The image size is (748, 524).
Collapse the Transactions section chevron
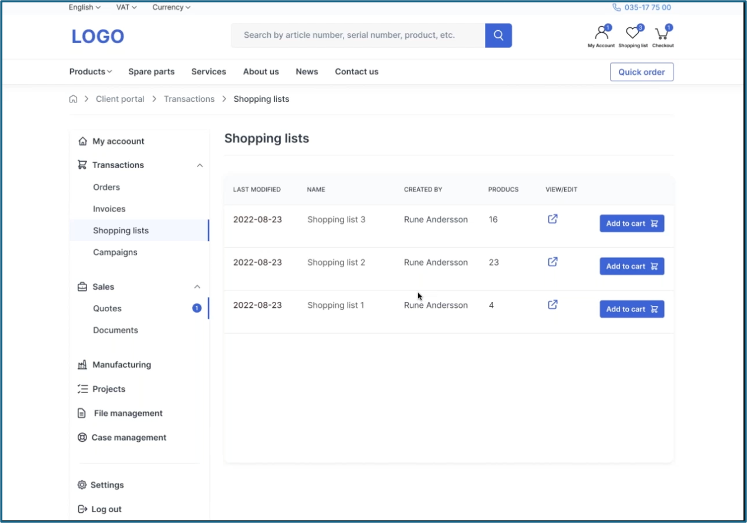[x=199, y=165]
